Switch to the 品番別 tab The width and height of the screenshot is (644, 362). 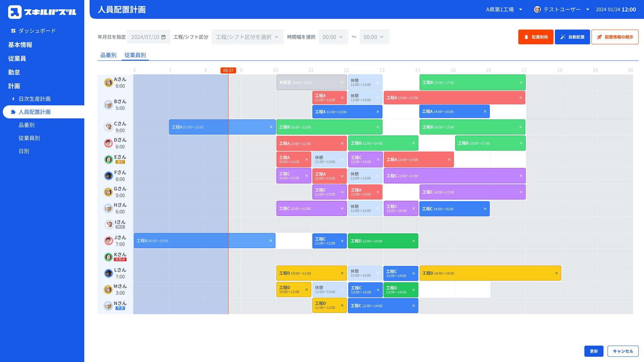click(x=108, y=55)
